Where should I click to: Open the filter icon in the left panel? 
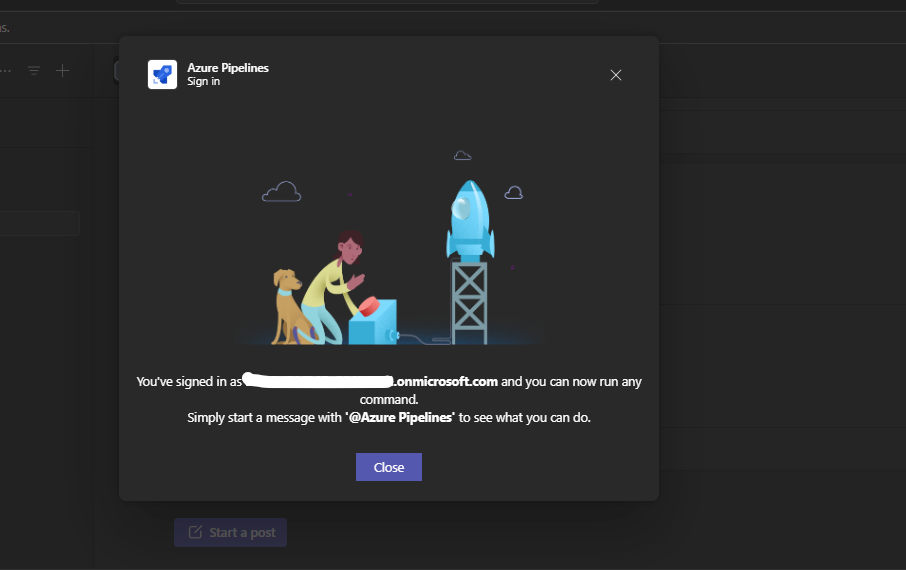pos(34,71)
